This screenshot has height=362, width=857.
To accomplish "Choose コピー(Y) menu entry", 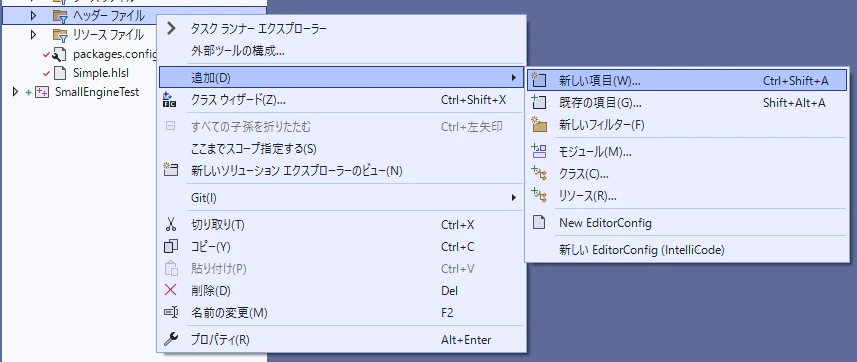I will 342,247.
